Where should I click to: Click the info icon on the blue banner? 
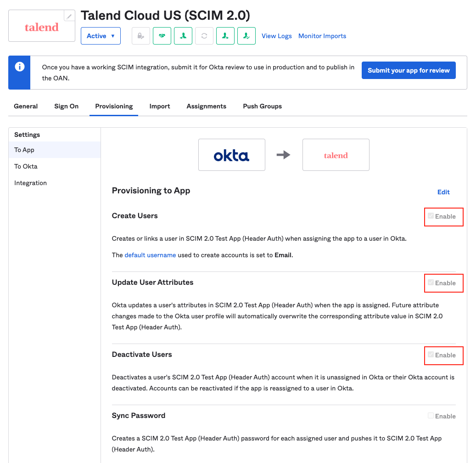(x=19, y=65)
